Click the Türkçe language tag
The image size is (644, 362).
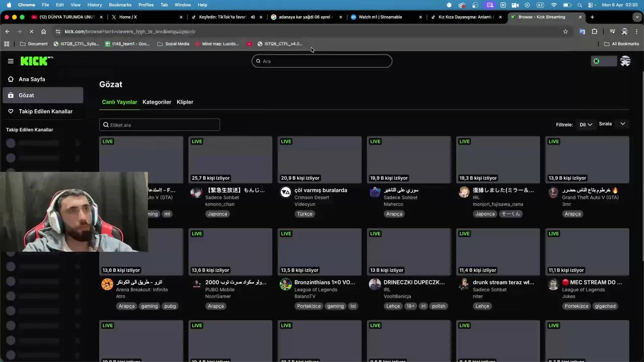(x=305, y=214)
